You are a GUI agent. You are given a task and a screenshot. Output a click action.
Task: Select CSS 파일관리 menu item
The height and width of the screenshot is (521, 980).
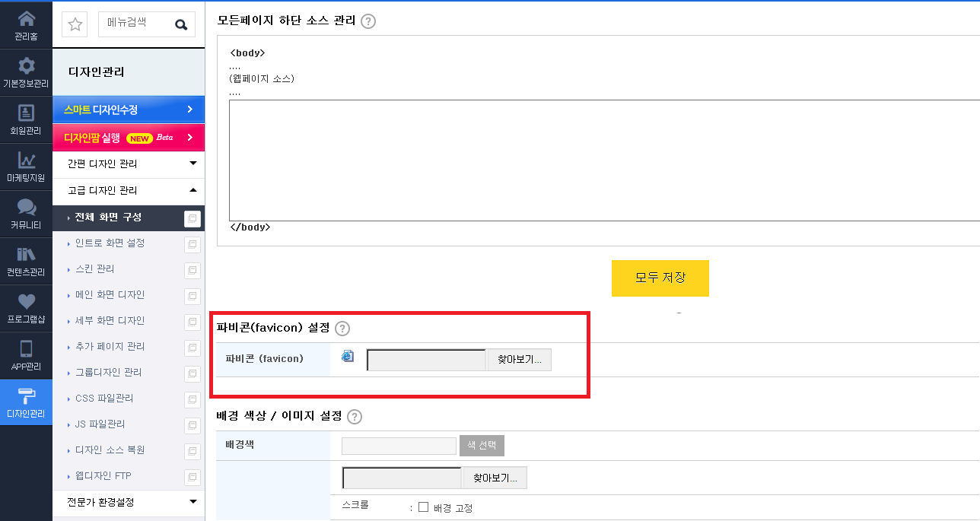pyautogui.click(x=105, y=399)
